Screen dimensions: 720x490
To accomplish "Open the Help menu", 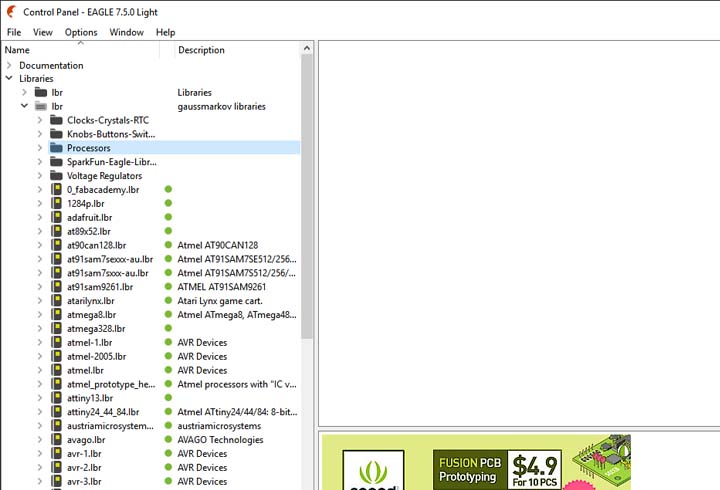I will [165, 32].
